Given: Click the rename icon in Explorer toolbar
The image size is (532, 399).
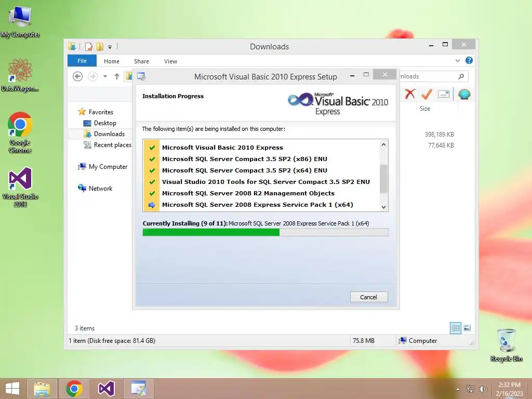Looking at the screenshot, I should click(x=444, y=94).
